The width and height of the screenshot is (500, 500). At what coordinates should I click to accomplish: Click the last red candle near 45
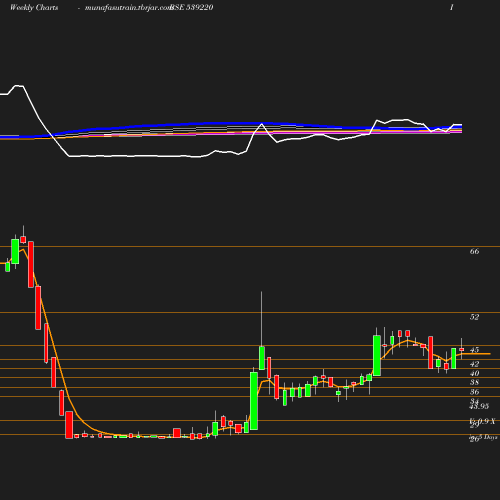point(462,349)
